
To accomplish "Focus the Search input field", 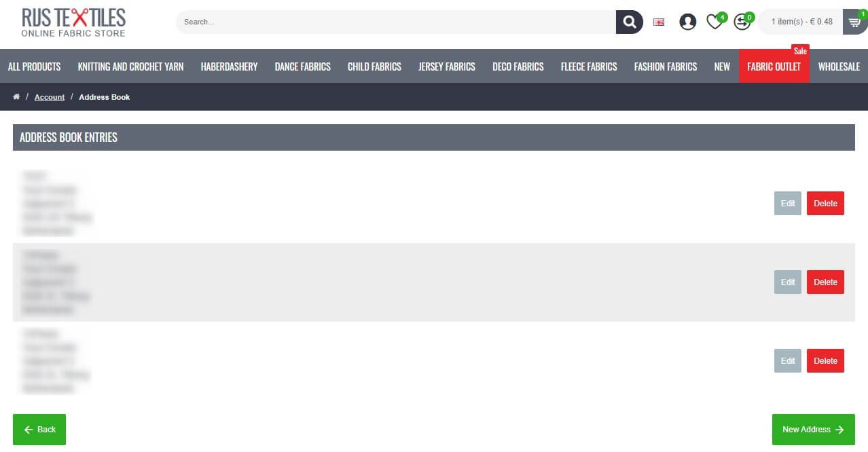I will [x=396, y=22].
